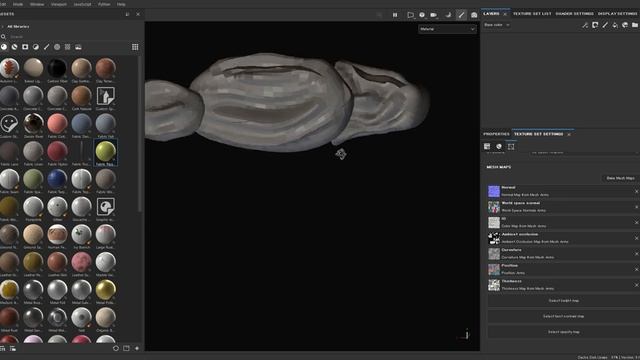Filter assets by textures checker icon
The height and width of the screenshot is (360, 640).
point(68,47)
